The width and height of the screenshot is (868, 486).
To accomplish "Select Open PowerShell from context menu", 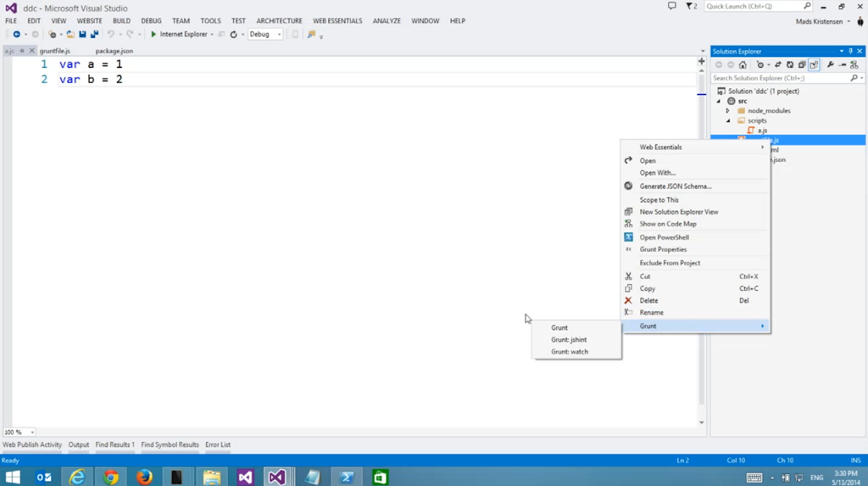I will [697, 237].
